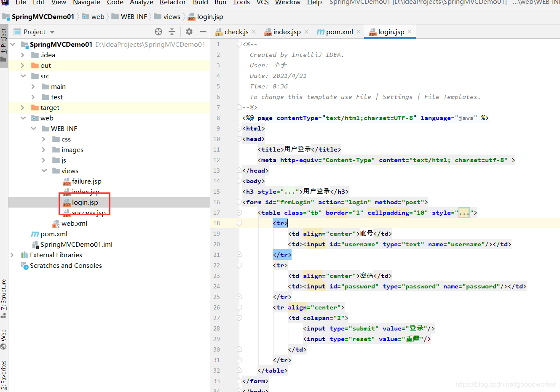Open the Edit menu
Screen dimensions: 560x392
point(39,3)
